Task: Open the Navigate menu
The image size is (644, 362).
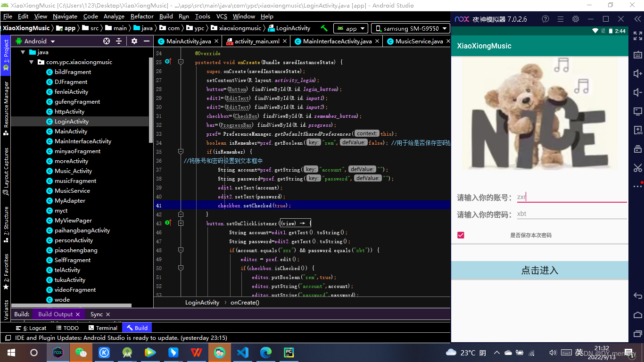Action: tap(65, 16)
